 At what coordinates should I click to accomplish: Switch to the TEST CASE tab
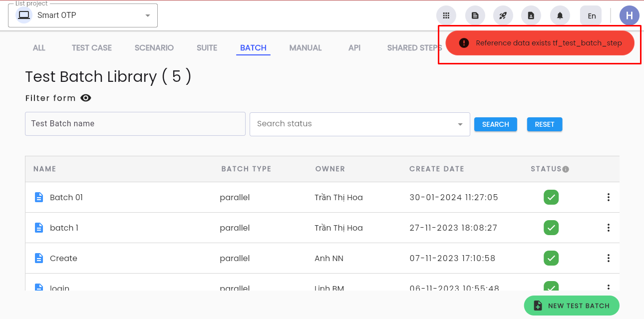pyautogui.click(x=92, y=48)
